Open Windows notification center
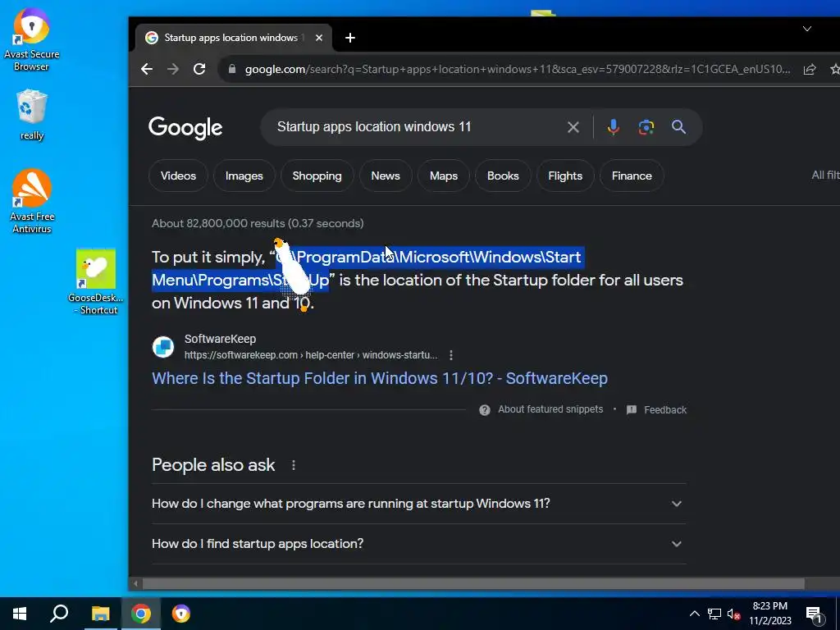Image resolution: width=840 pixels, height=630 pixels. click(815, 614)
